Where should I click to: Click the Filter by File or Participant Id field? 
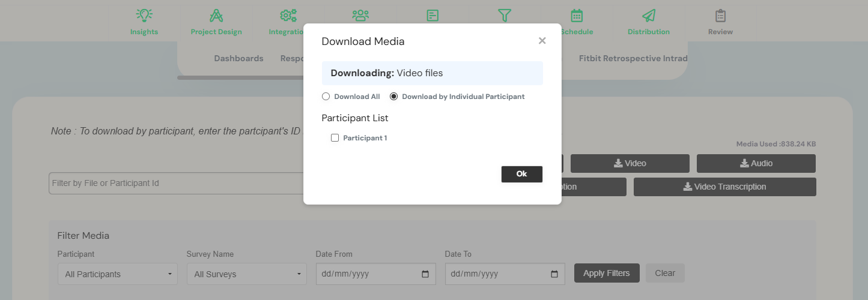(176, 183)
